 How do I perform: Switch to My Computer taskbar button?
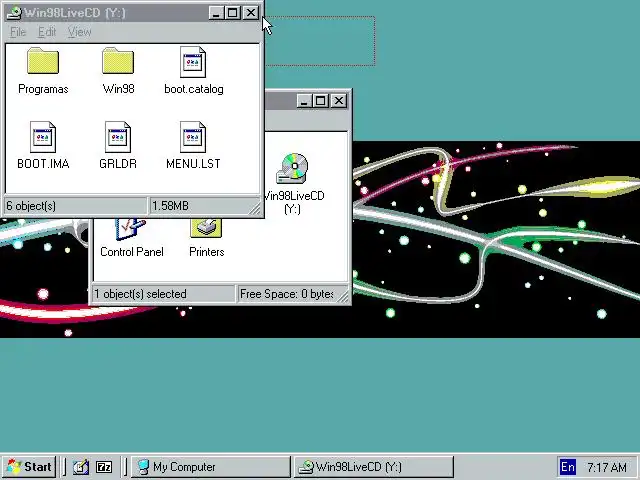point(211,467)
